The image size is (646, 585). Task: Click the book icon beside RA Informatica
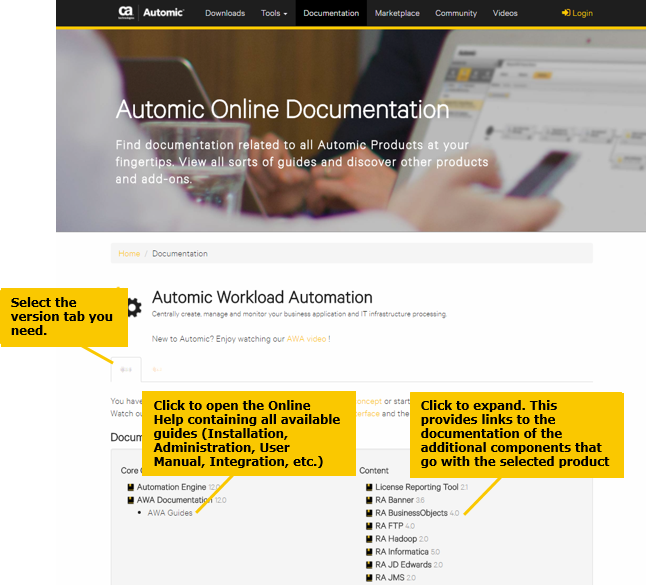370,552
